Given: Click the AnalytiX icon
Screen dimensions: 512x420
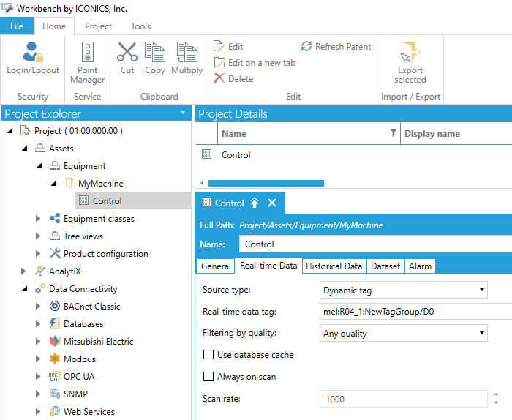Looking at the screenshot, I should coord(40,271).
